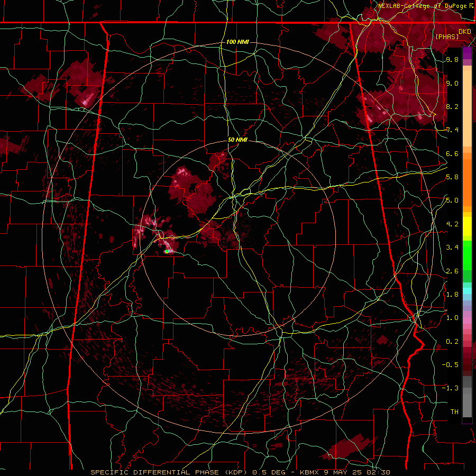The image size is (476, 476).
Task: Click the 5.0 scale label
Action: (x=452, y=200)
